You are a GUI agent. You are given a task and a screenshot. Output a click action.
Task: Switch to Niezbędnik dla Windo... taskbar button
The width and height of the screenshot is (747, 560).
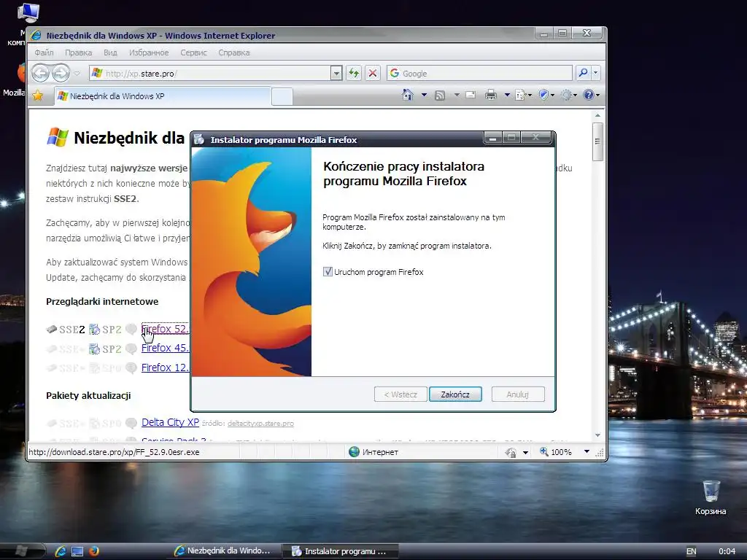coord(223,551)
